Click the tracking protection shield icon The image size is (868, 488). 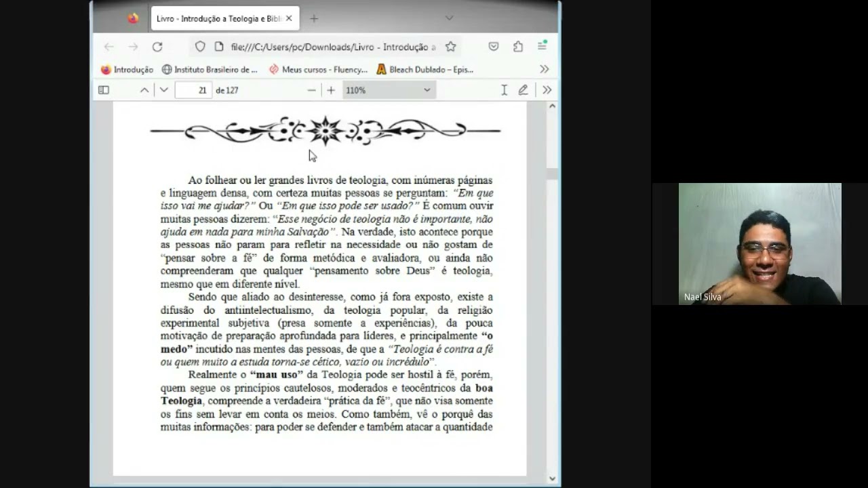[x=200, y=47]
